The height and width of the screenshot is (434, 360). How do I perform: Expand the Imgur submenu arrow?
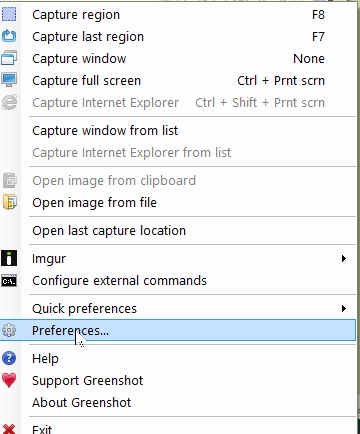click(344, 258)
